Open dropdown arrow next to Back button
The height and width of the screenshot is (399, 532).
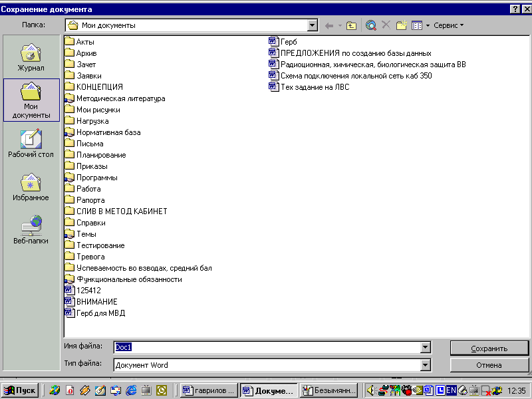[x=340, y=26]
